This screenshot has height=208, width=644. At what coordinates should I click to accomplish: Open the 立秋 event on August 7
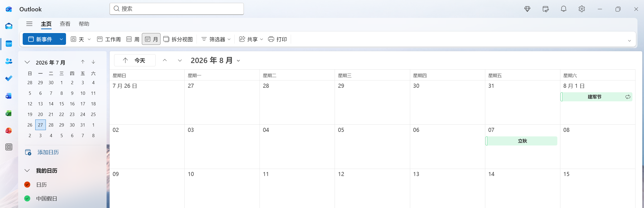pos(521,141)
